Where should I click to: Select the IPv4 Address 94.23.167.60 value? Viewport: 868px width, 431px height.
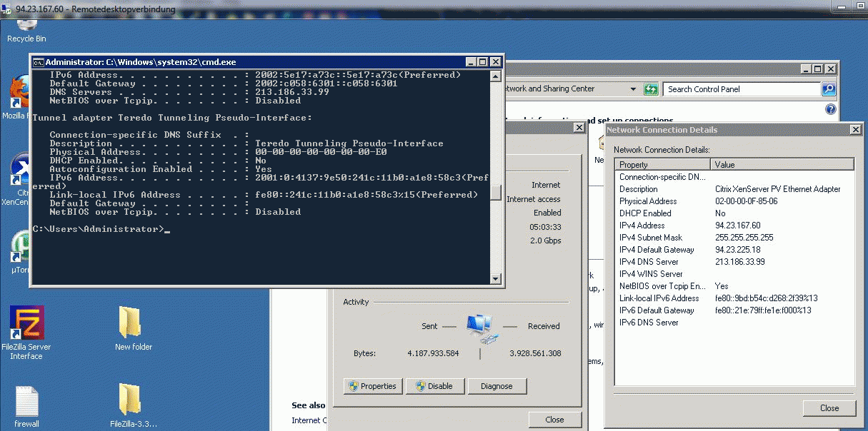(738, 225)
